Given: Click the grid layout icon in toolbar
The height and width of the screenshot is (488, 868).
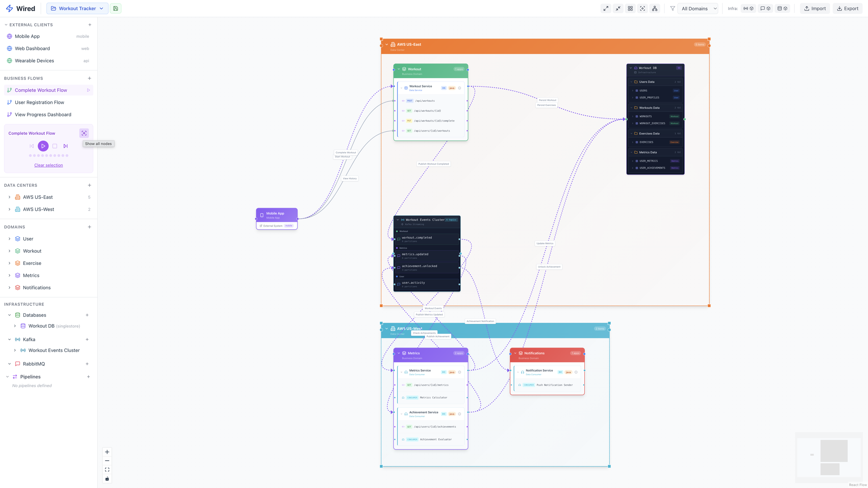Looking at the screenshot, I should (630, 9).
